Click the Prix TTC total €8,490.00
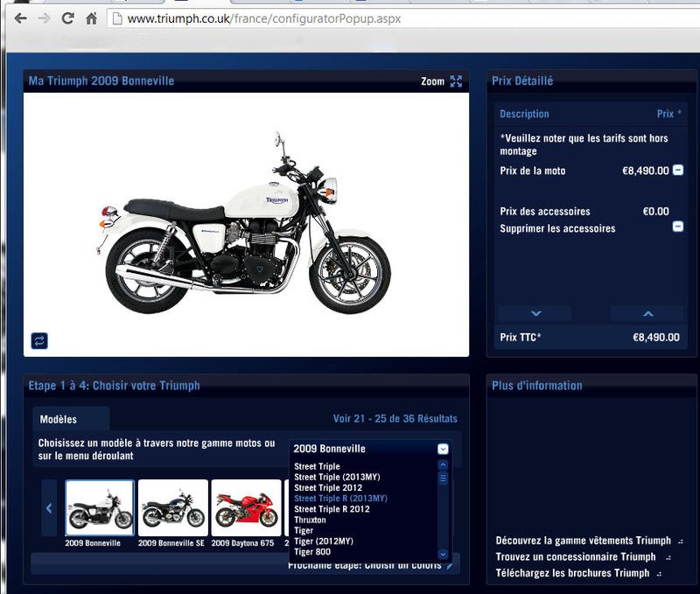This screenshot has height=594, width=700. 655,338
